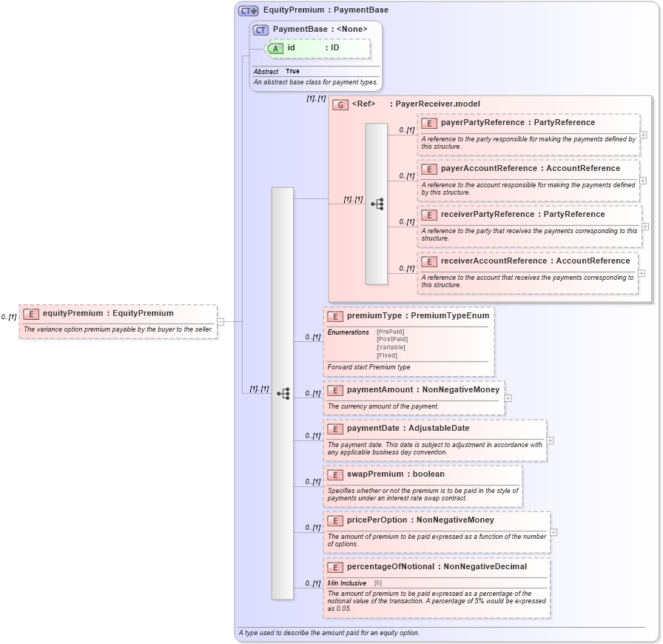Click the E icon of receiverAccountReference element

pos(429,261)
